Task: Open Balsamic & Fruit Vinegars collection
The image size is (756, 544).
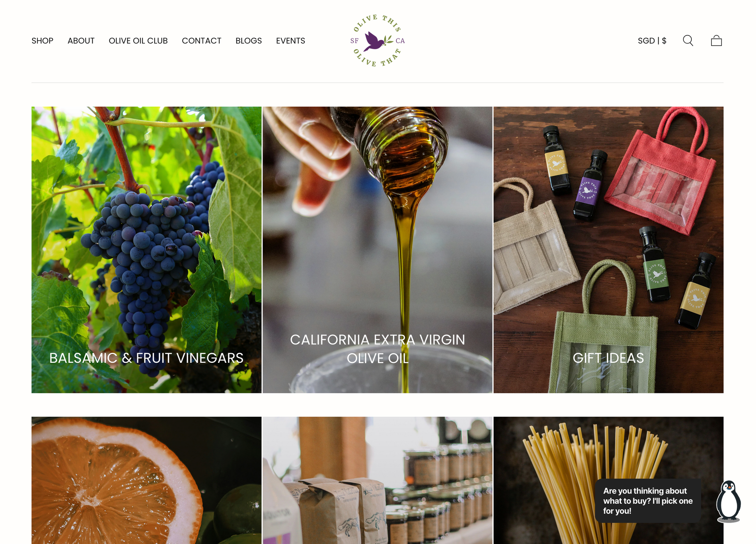Action: point(146,250)
